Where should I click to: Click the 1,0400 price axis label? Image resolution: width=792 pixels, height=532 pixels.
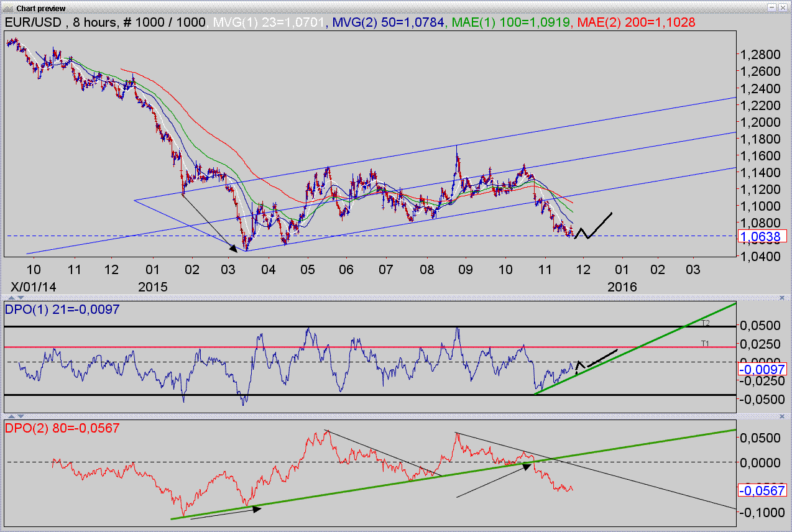(x=760, y=256)
